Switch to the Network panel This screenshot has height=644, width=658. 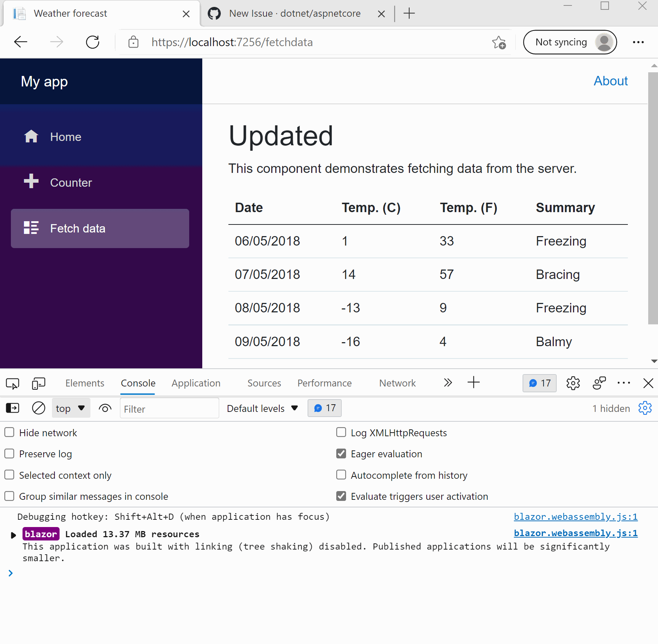tap(397, 383)
